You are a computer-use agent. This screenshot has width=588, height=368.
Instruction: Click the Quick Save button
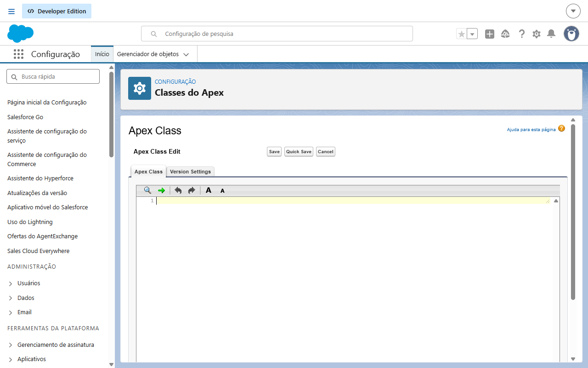tap(299, 152)
